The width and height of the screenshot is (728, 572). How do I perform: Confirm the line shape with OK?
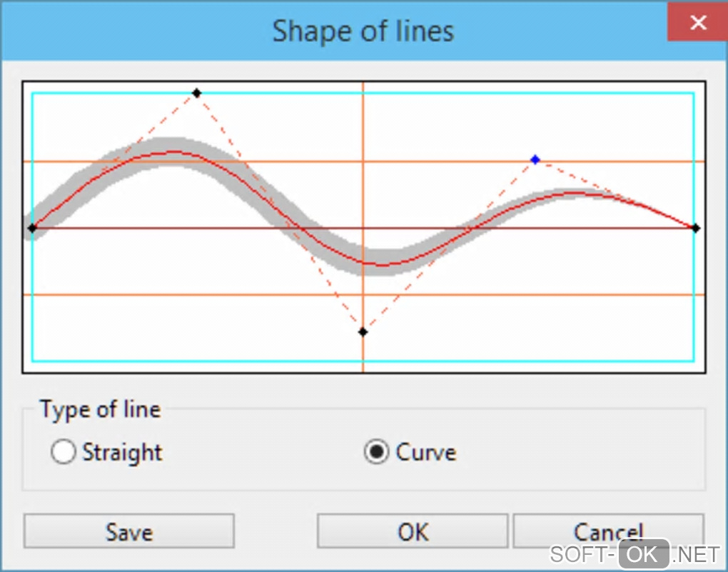point(413,531)
